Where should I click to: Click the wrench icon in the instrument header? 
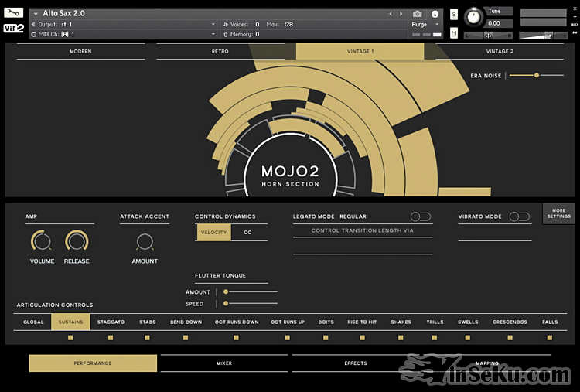pyautogui.click(x=14, y=13)
